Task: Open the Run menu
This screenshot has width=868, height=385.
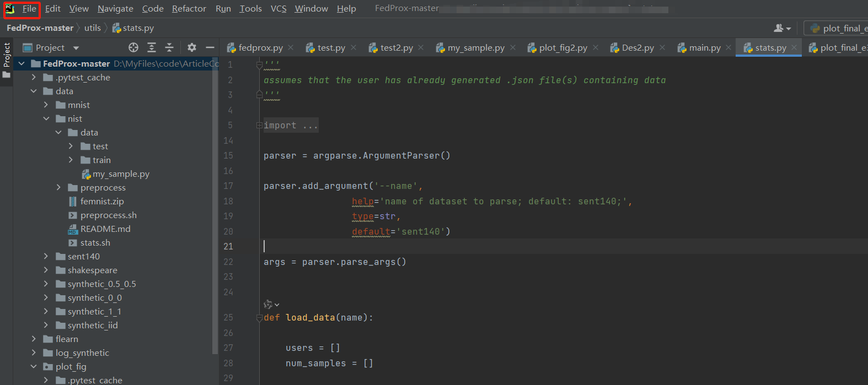Action: click(223, 9)
